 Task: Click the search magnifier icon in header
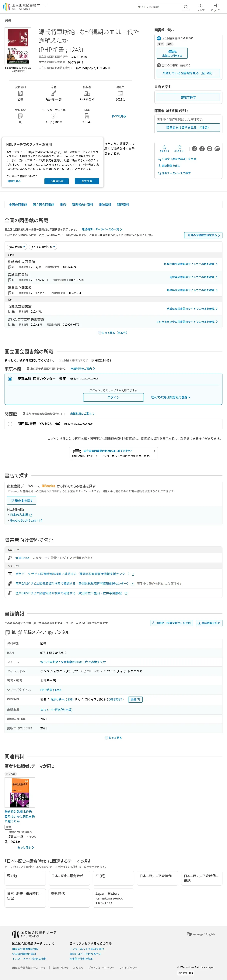coord(186,7)
